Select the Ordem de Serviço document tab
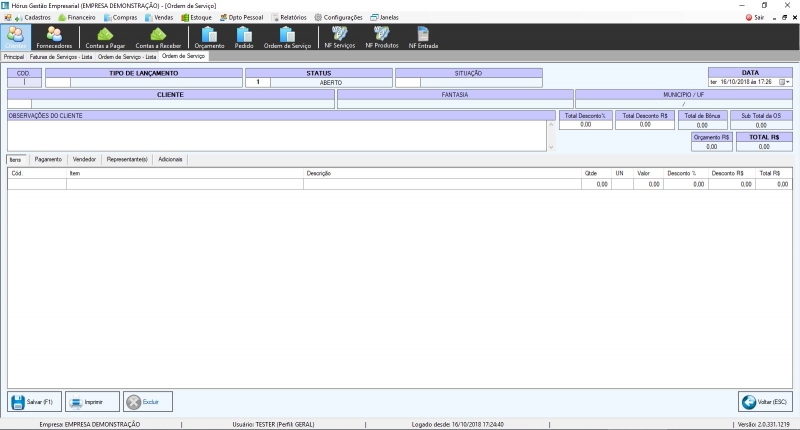This screenshot has width=800, height=430. click(x=183, y=56)
